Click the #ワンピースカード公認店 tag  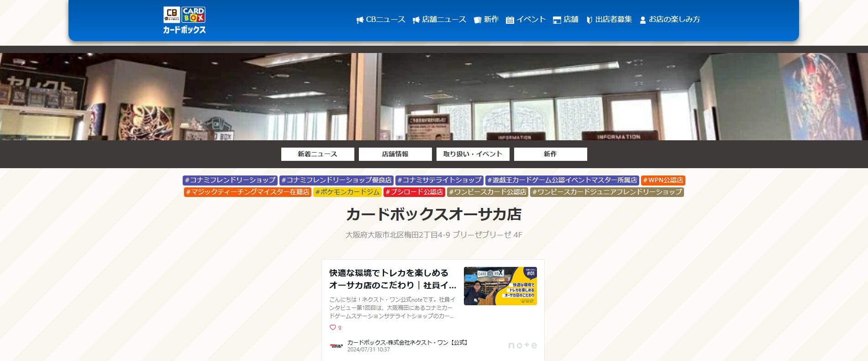point(488,192)
